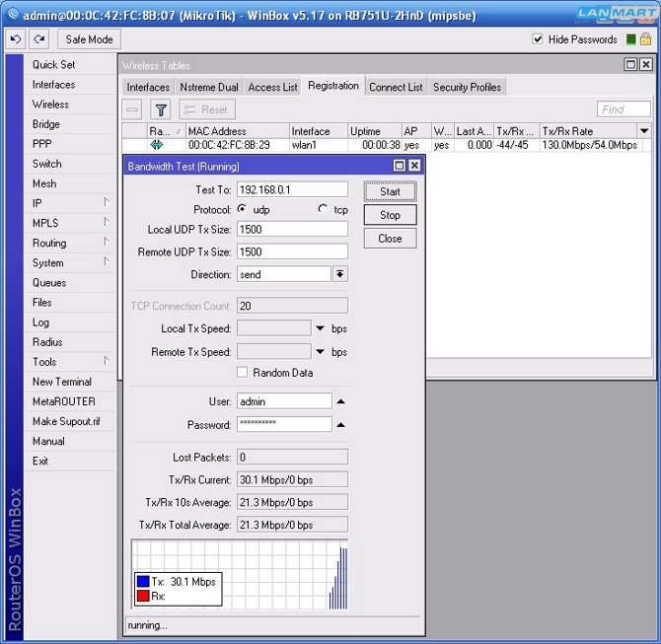Screen dimensions: 661x644
Task: Close the Wireless Tables window
Action: point(646,64)
